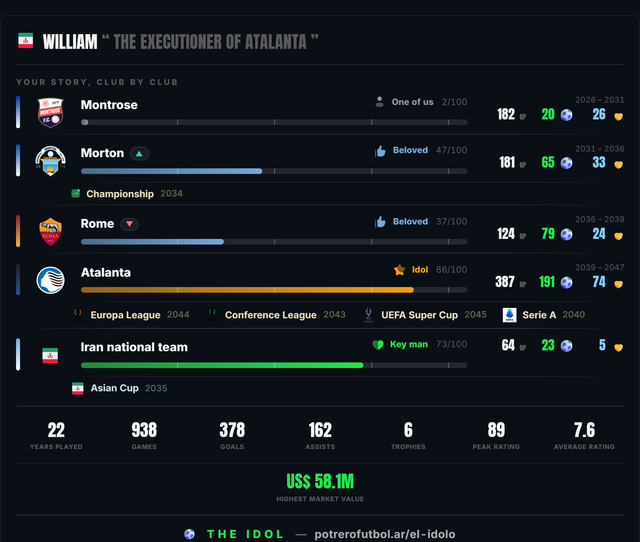Image resolution: width=640 pixels, height=542 pixels.
Task: Click the US$ 58.1M highest market value
Action: (x=320, y=482)
